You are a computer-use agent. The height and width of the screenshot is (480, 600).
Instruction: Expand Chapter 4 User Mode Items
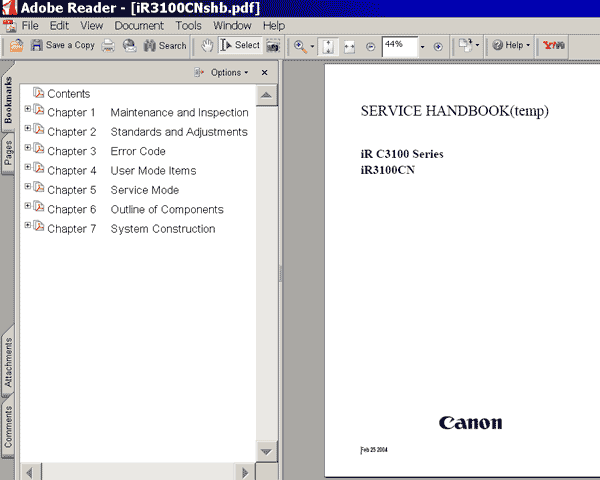[x=28, y=167]
